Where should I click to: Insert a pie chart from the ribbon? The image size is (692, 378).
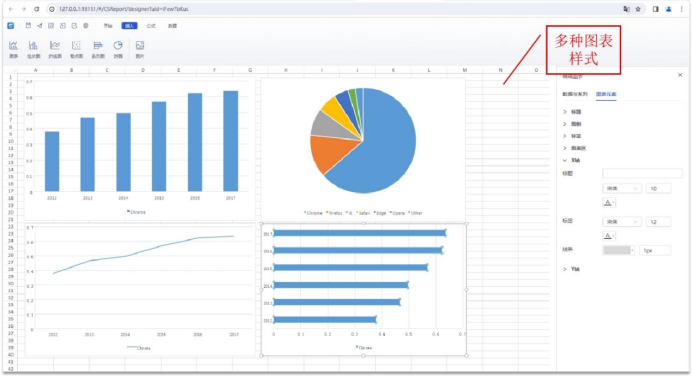[x=118, y=49]
